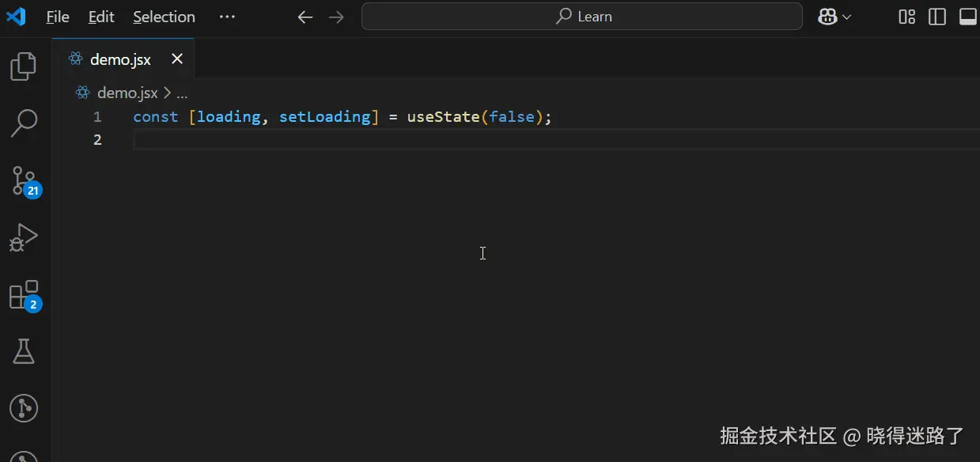Open the Search view in activity bar
Image resolution: width=980 pixels, height=462 pixels.
point(24,123)
